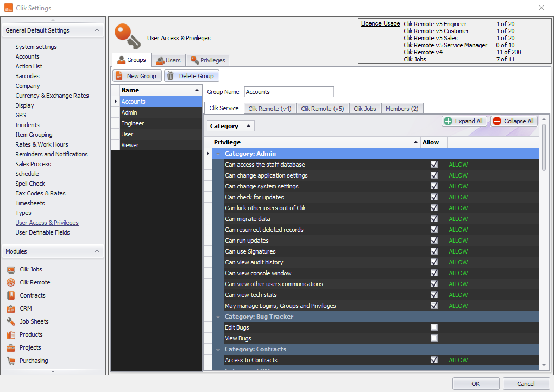Click the Licence Usage label
Screen dimensions: 554x392
click(381, 24)
